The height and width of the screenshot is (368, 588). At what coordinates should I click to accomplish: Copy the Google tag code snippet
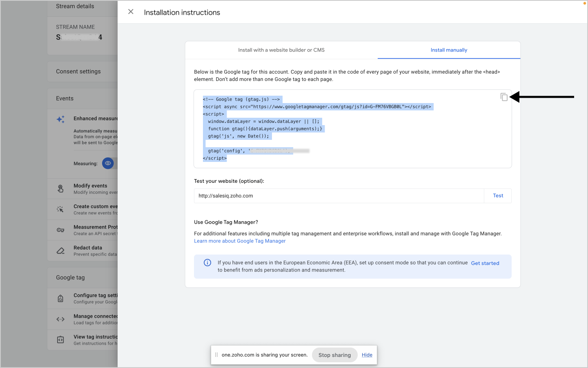pos(504,97)
